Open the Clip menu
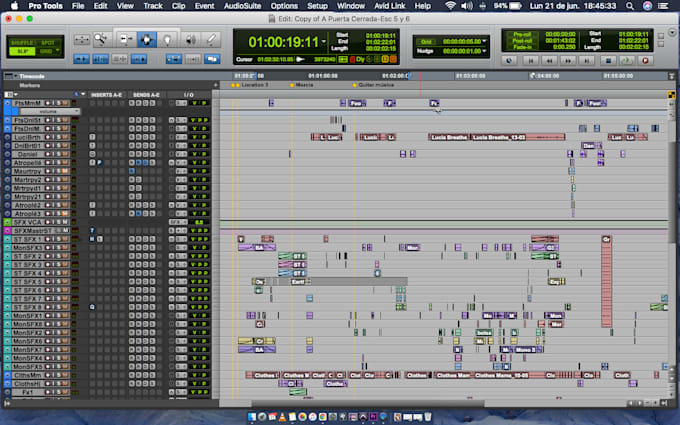Image resolution: width=680 pixels, height=425 pixels. pos(178,6)
